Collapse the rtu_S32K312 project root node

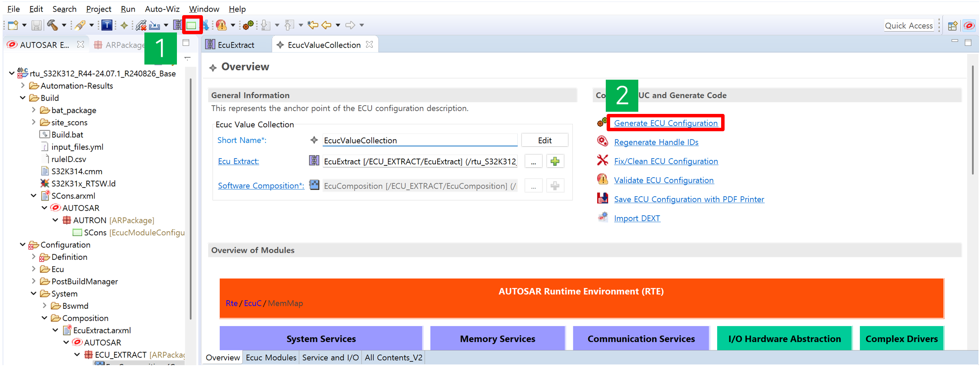(12, 73)
